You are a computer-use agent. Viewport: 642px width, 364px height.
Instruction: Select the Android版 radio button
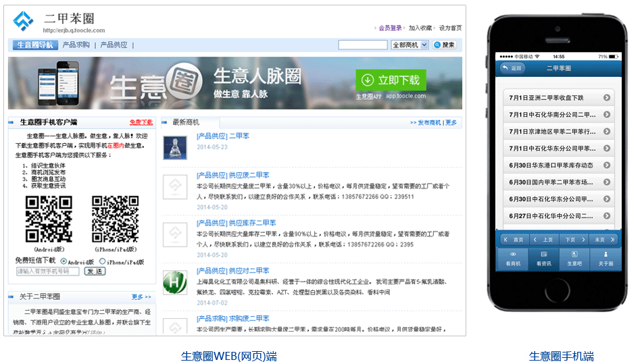click(64, 261)
